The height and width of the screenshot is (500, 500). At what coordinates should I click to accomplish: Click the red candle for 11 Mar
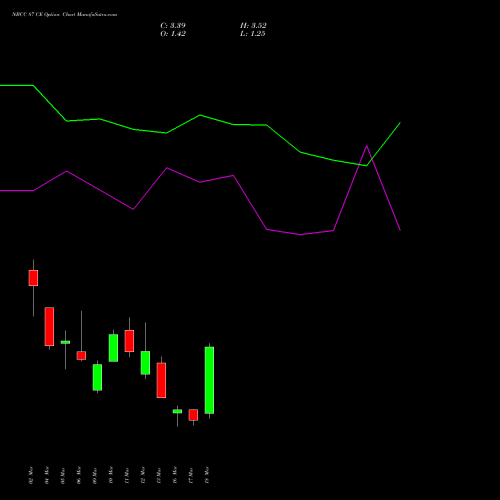tap(129, 341)
